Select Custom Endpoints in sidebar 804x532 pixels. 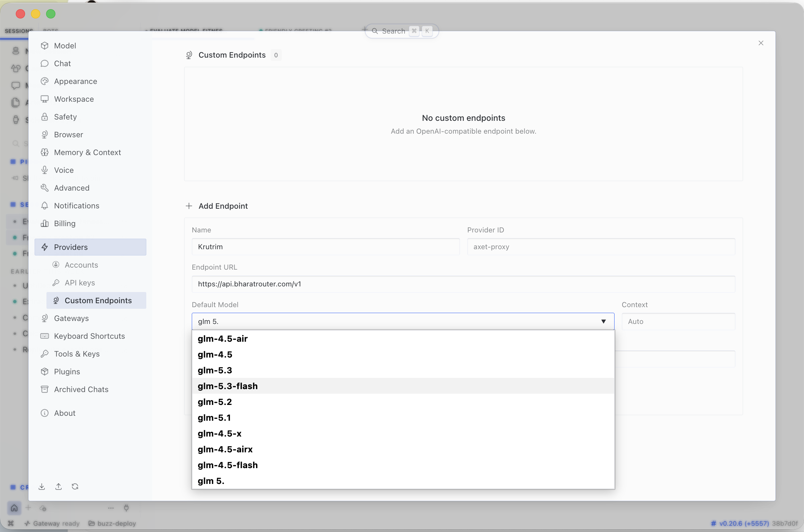tap(97, 300)
